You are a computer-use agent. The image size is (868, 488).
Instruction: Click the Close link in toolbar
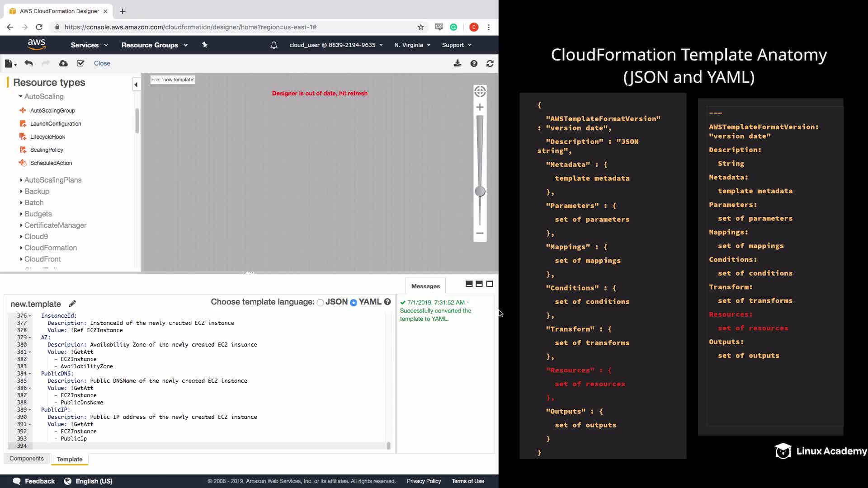coord(102,63)
